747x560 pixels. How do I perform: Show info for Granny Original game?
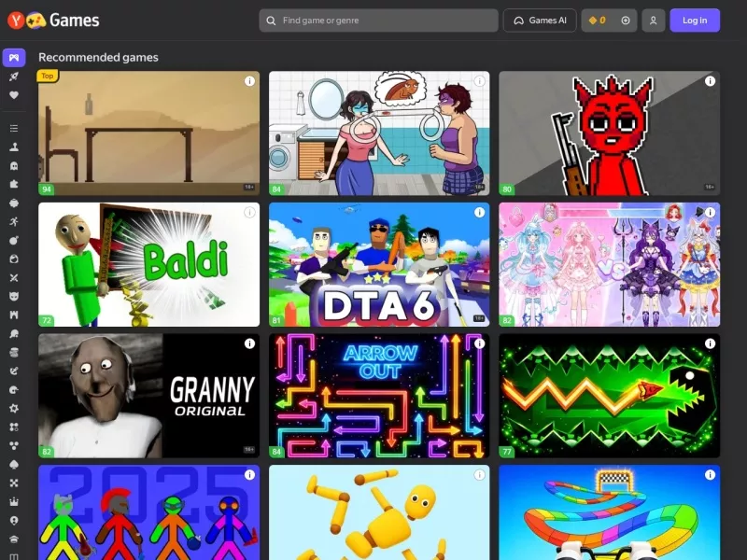click(249, 343)
